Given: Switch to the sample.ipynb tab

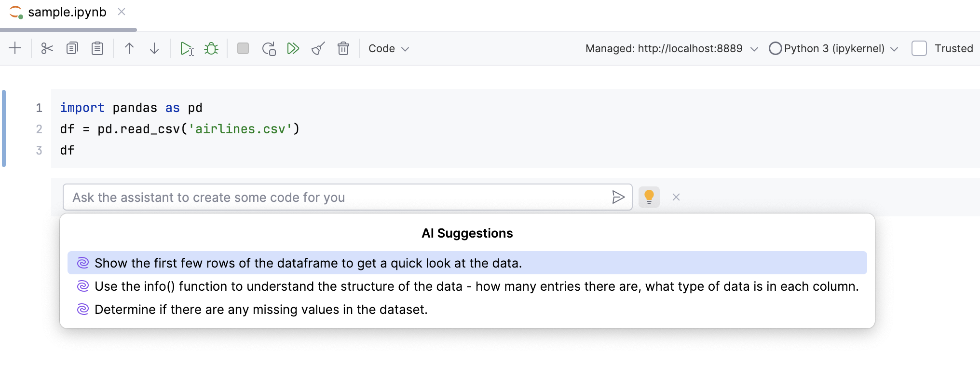Looking at the screenshot, I should pos(66,12).
